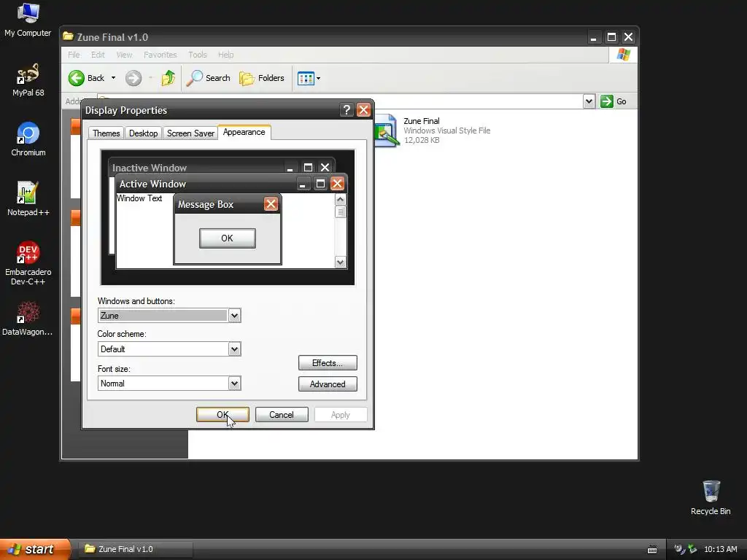Click Cancel in Display Properties
Screen dimensions: 747x560
282,415
